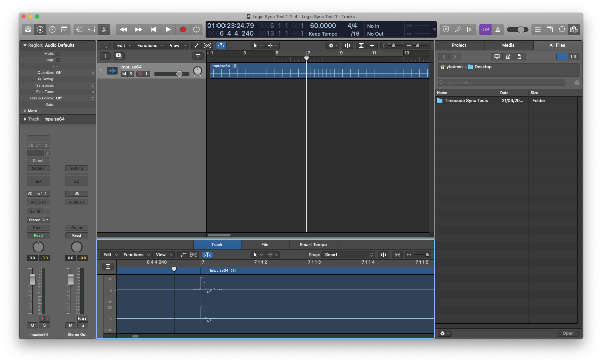The image size is (602, 364).
Task: Click the Search Files input field
Action: (502, 83)
